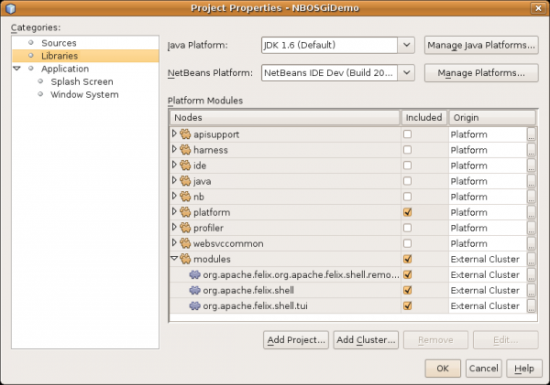Collapse the modules node
This screenshot has width=550, height=385.
point(174,258)
